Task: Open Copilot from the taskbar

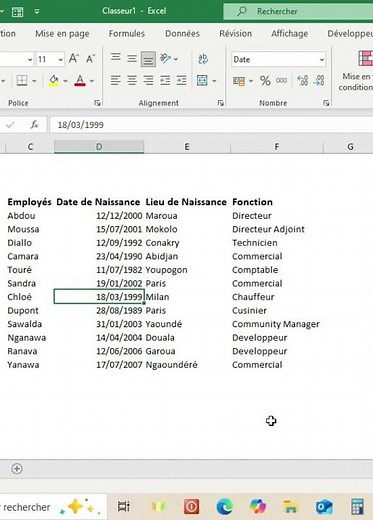Action: pyautogui.click(x=258, y=507)
